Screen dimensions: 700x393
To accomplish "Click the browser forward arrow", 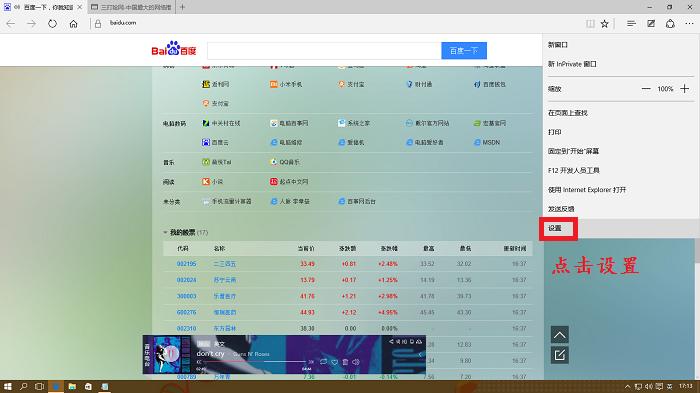I will (x=31, y=24).
